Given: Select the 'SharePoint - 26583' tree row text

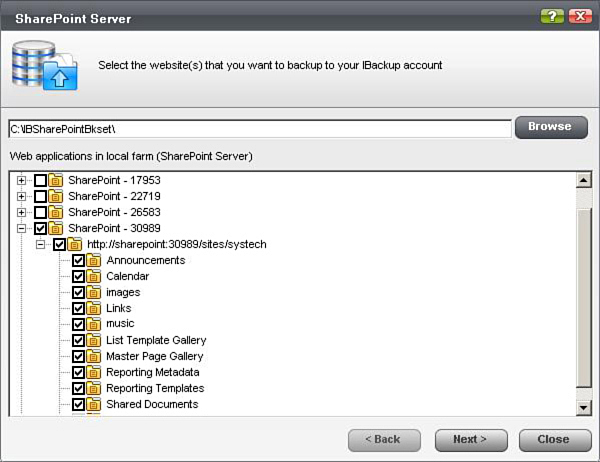Looking at the screenshot, I should pyautogui.click(x=114, y=212).
